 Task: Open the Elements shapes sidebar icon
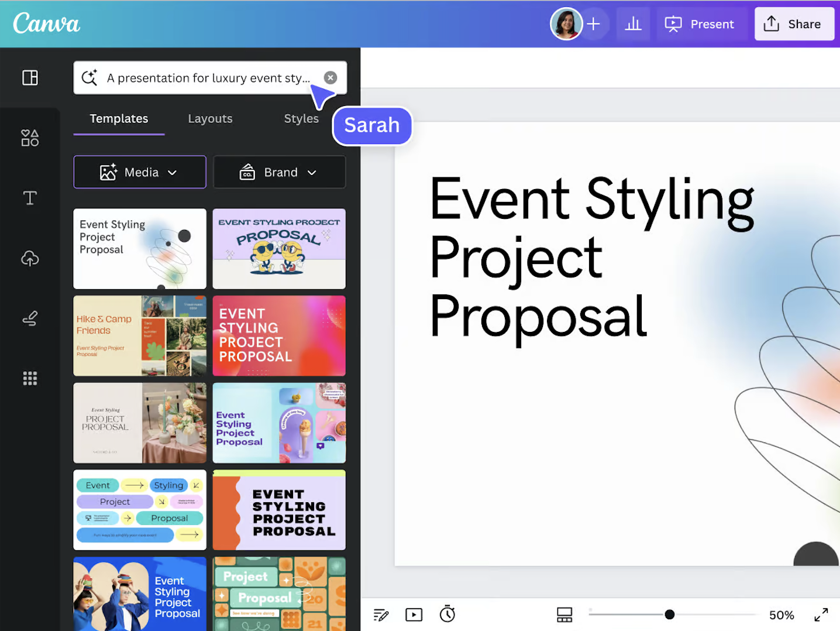30,138
